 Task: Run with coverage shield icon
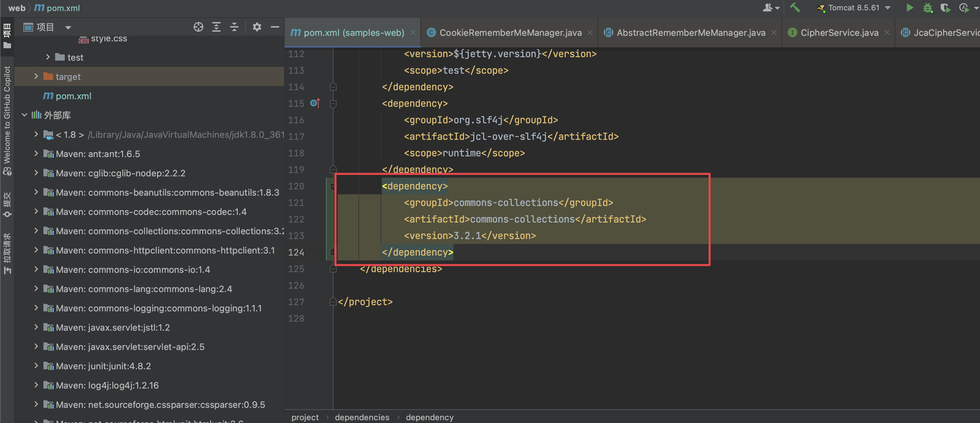click(945, 8)
